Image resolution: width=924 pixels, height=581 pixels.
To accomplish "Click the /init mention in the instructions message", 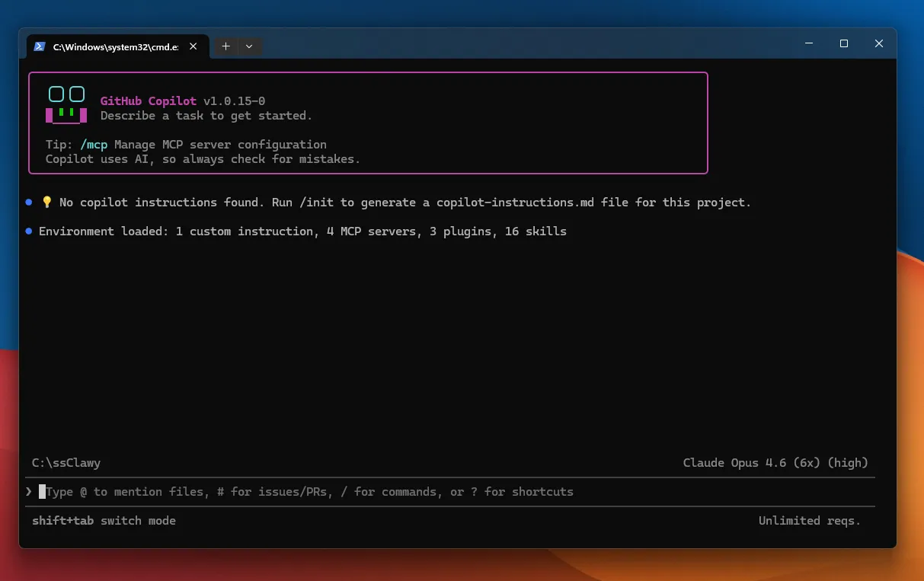I will click(x=318, y=202).
